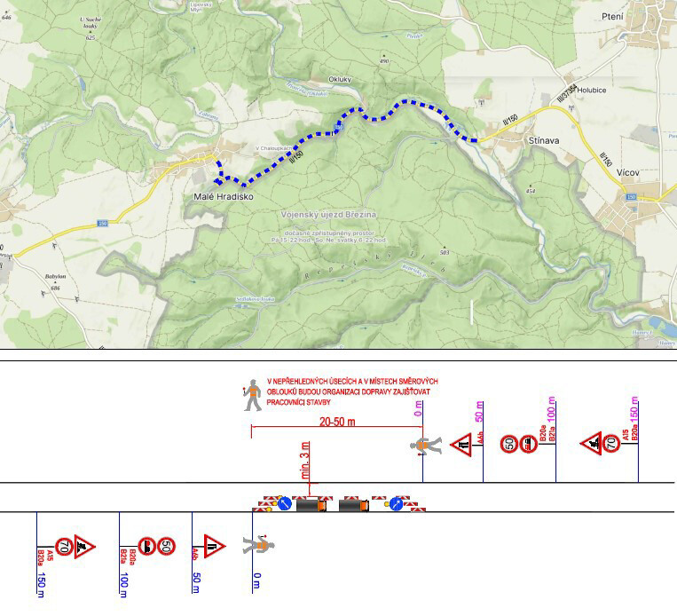Click the left road roller vehicle
This screenshot has width=677, height=616.
311,505
